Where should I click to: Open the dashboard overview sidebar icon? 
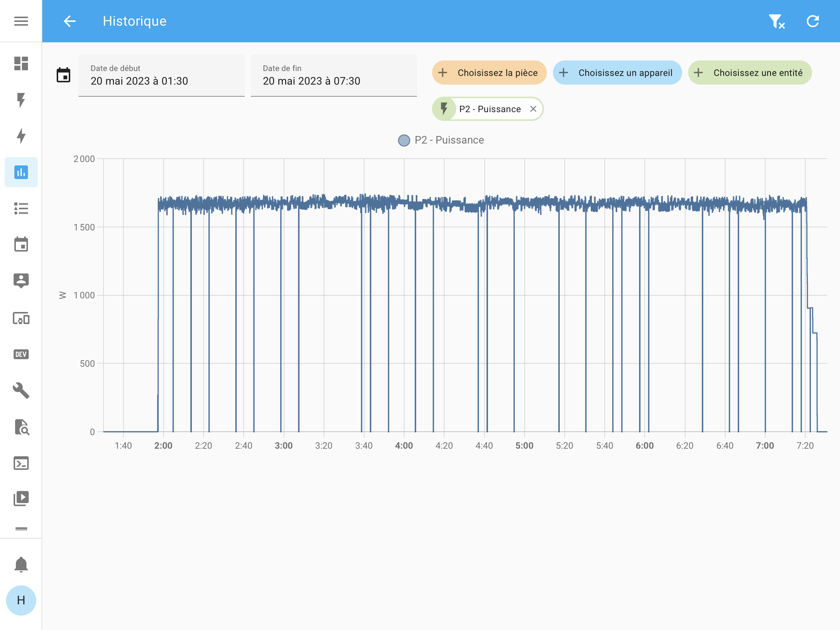[21, 63]
